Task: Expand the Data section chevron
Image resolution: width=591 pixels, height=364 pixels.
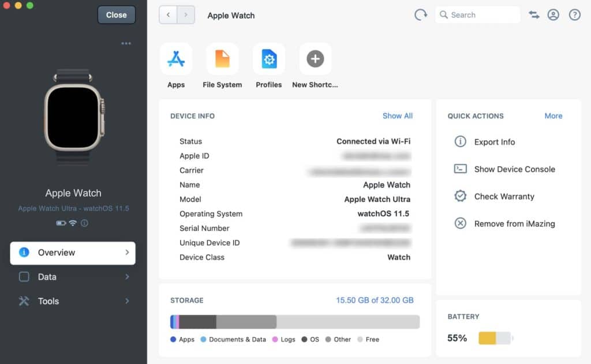Action: click(x=127, y=277)
